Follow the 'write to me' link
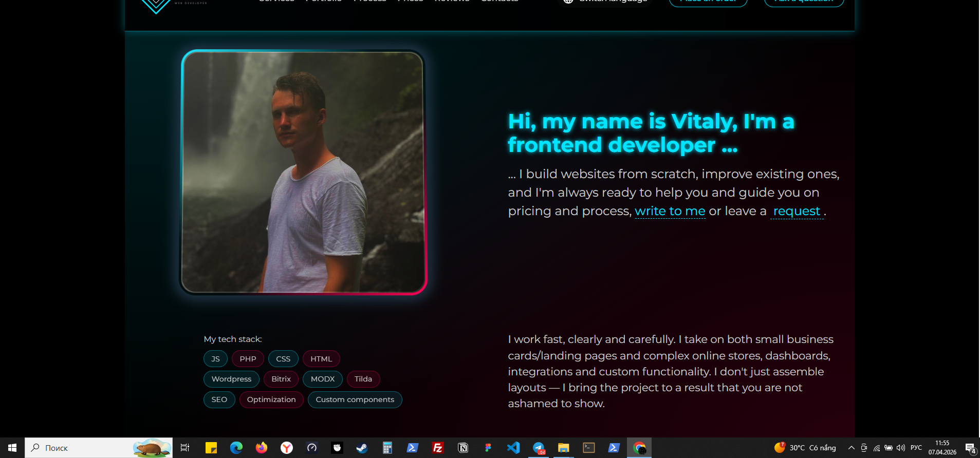Image resolution: width=980 pixels, height=458 pixels. tap(670, 211)
